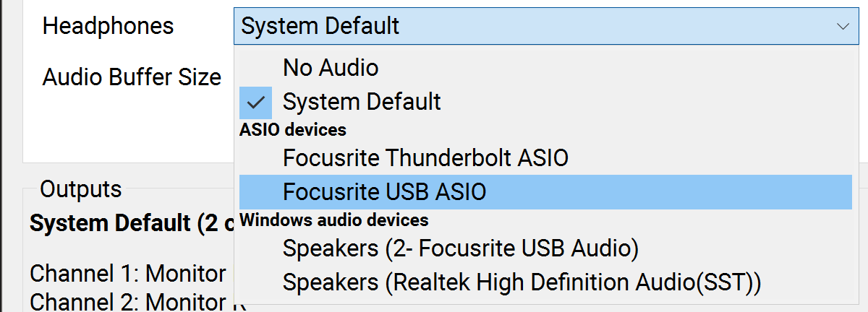
Task: Select Speakers (2- Focusrite USB Audio)
Action: pos(461,248)
